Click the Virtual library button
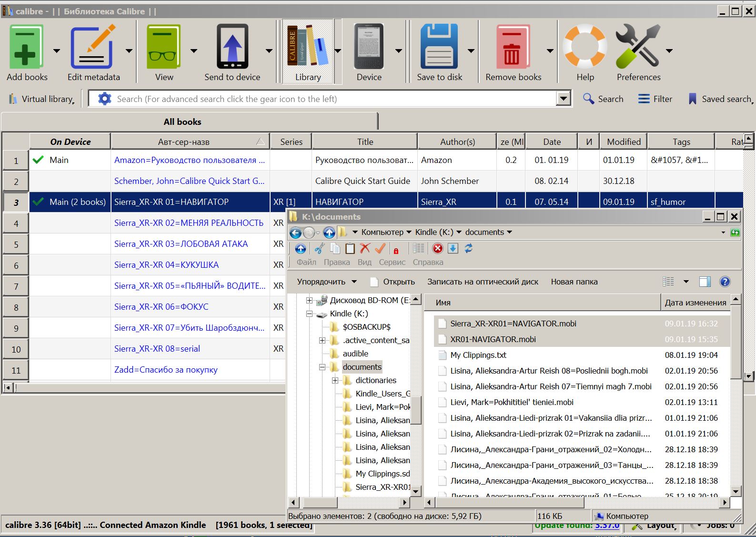 pyautogui.click(x=42, y=99)
